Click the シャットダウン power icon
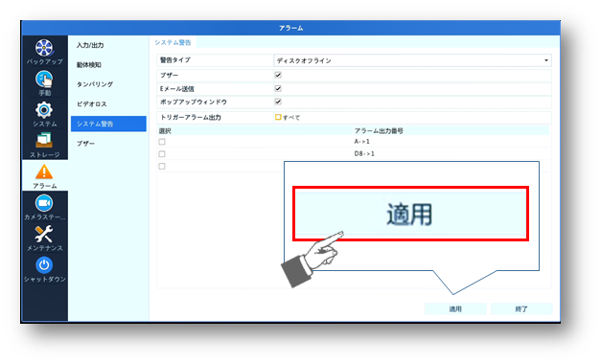 click(44, 265)
